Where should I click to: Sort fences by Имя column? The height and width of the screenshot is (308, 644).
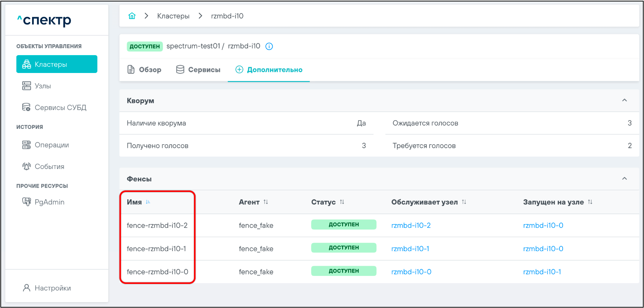pyautogui.click(x=148, y=202)
